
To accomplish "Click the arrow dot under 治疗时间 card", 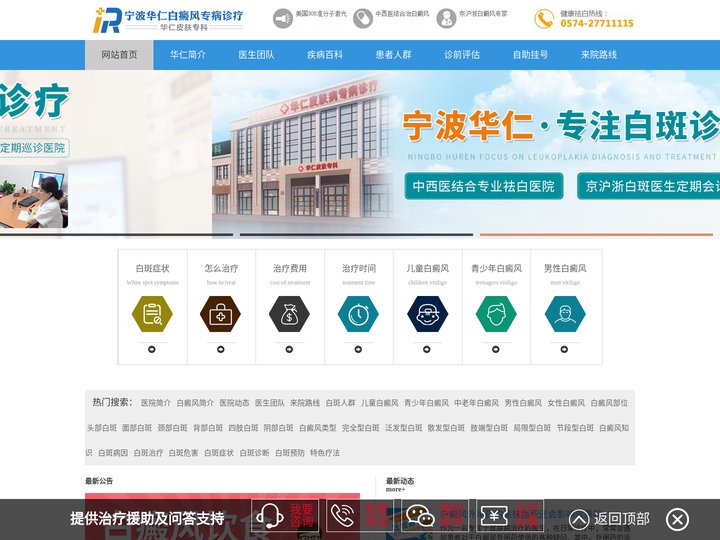I will (x=358, y=349).
